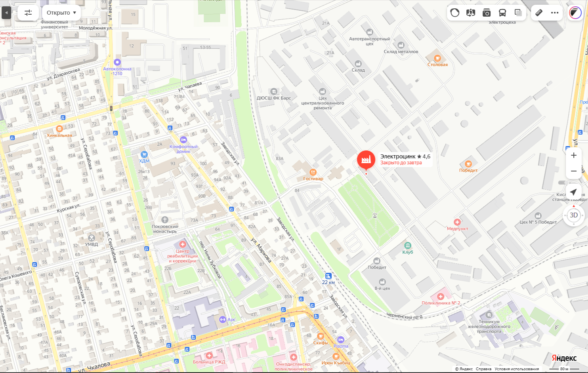588x373 pixels.
Task: Select the Столовая canteen marker
Action: 437,59
